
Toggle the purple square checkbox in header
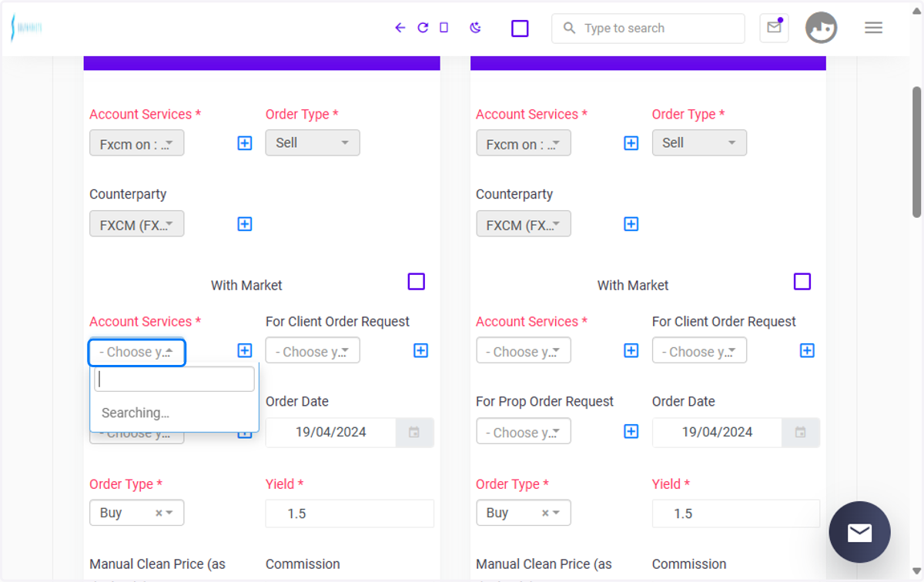tap(520, 28)
